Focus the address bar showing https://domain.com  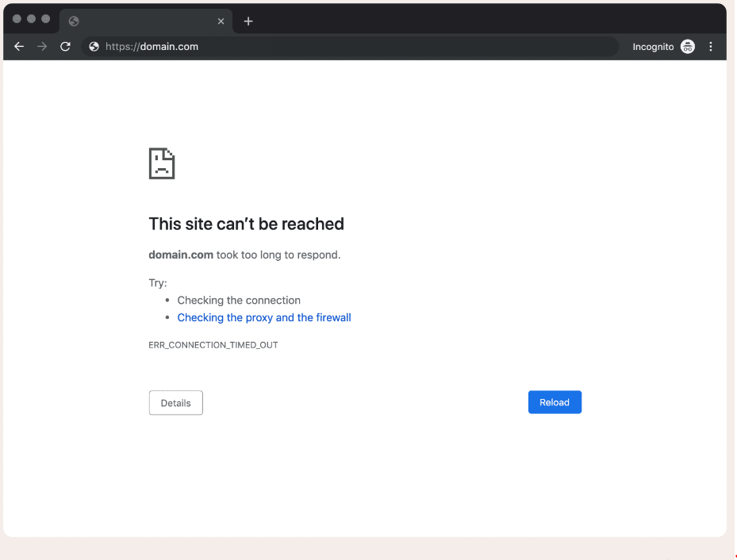click(357, 47)
